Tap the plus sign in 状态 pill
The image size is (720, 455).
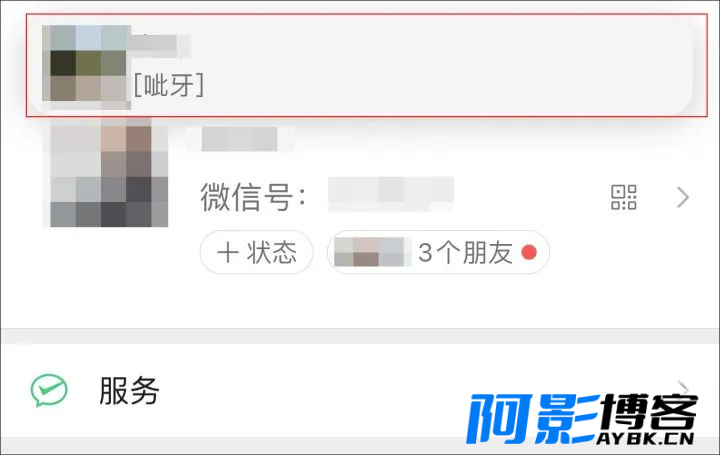(x=228, y=253)
